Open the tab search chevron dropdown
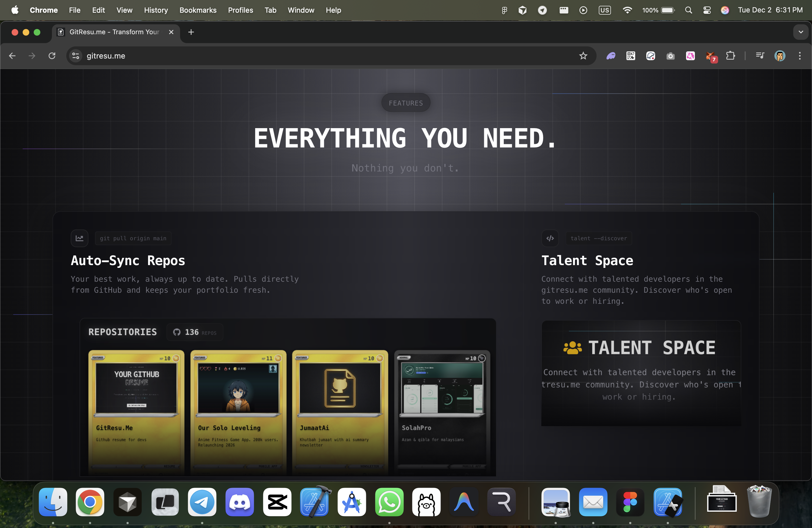The width and height of the screenshot is (812, 528). (801, 32)
